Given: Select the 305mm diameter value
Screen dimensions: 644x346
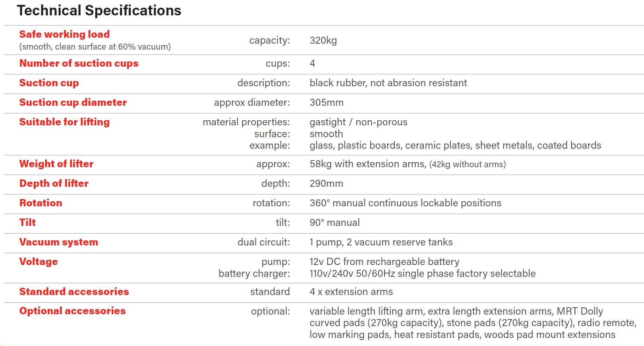Looking at the screenshot, I should point(326,103).
